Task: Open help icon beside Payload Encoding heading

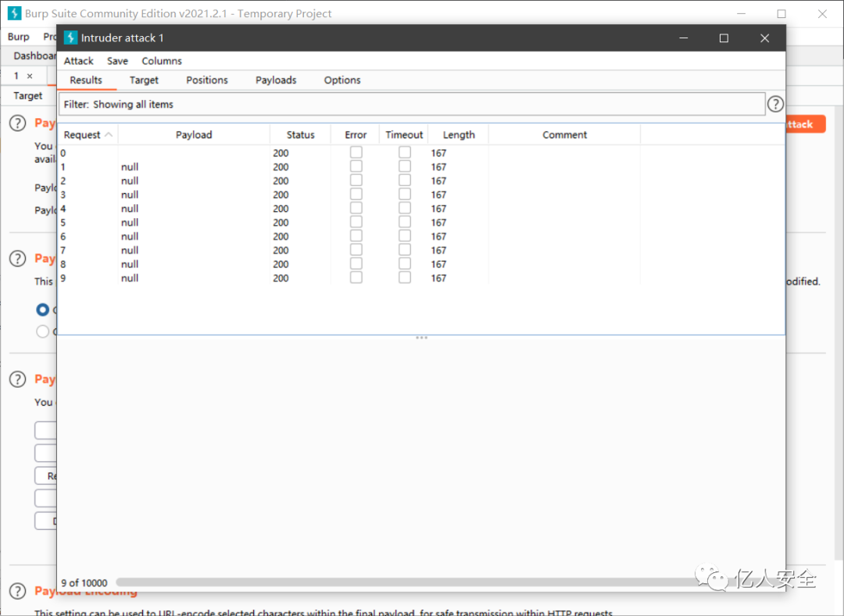Action: pos(18,591)
